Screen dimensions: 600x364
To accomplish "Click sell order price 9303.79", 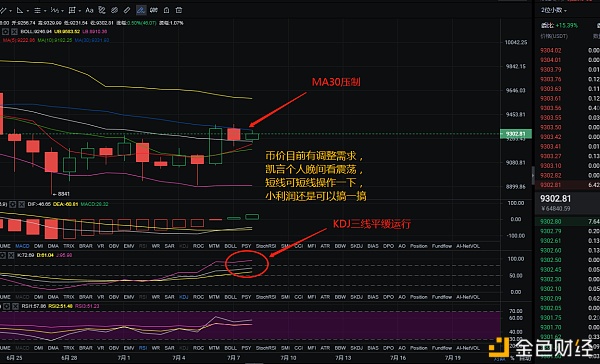I will tap(551, 70).
